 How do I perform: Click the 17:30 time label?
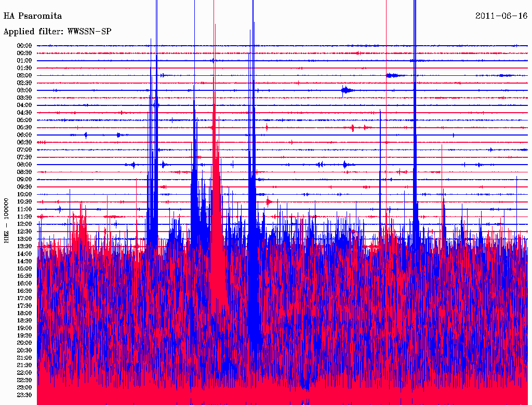click(x=24, y=306)
